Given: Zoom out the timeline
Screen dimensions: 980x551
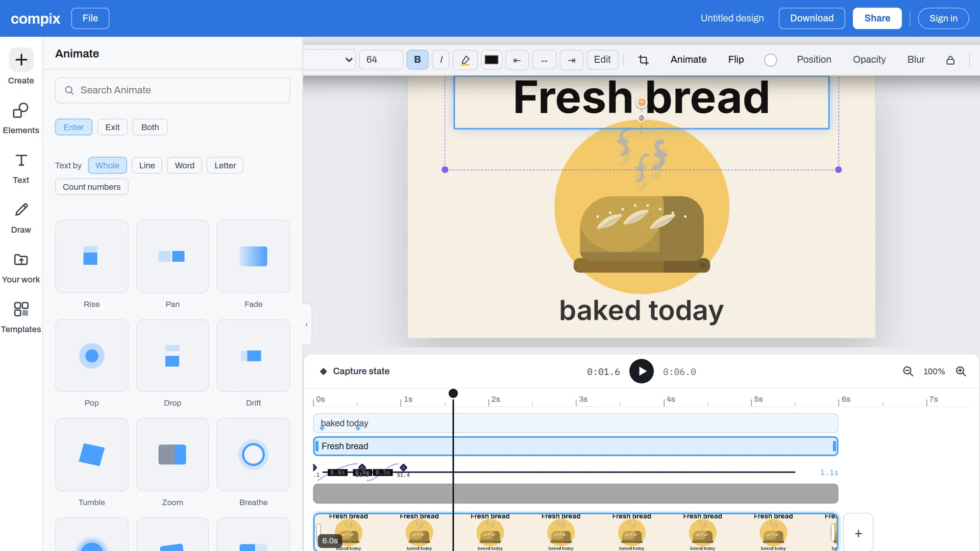Looking at the screenshot, I should 908,371.
